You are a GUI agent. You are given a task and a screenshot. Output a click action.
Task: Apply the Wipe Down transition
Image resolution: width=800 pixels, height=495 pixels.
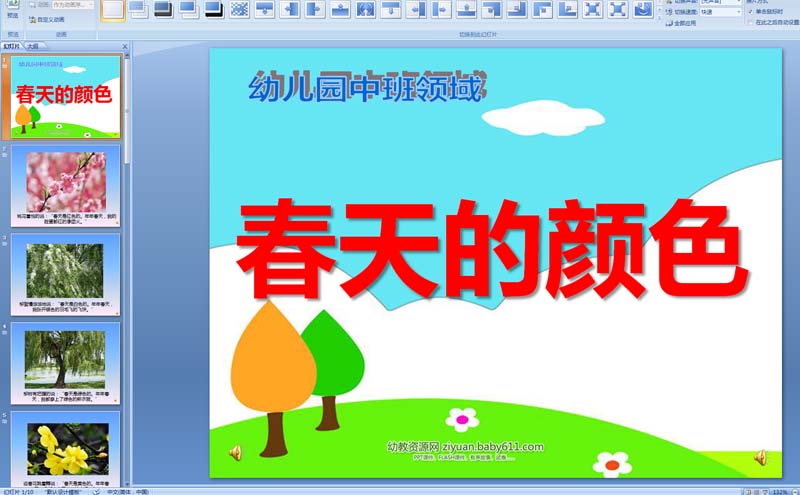point(264,9)
